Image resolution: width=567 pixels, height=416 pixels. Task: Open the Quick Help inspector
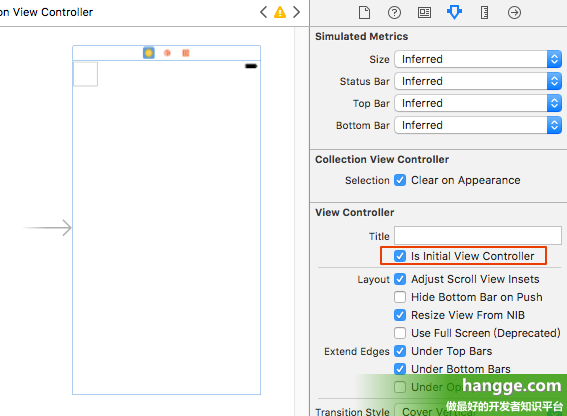(394, 13)
